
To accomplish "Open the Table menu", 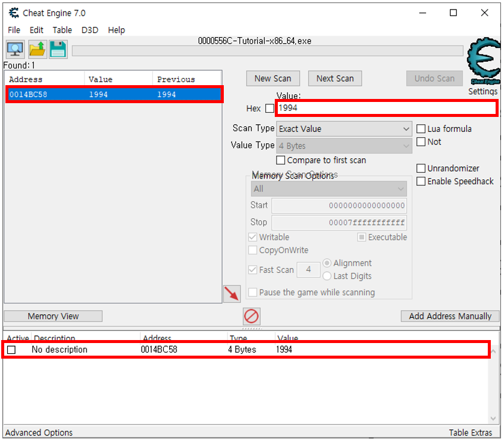I will tap(62, 30).
